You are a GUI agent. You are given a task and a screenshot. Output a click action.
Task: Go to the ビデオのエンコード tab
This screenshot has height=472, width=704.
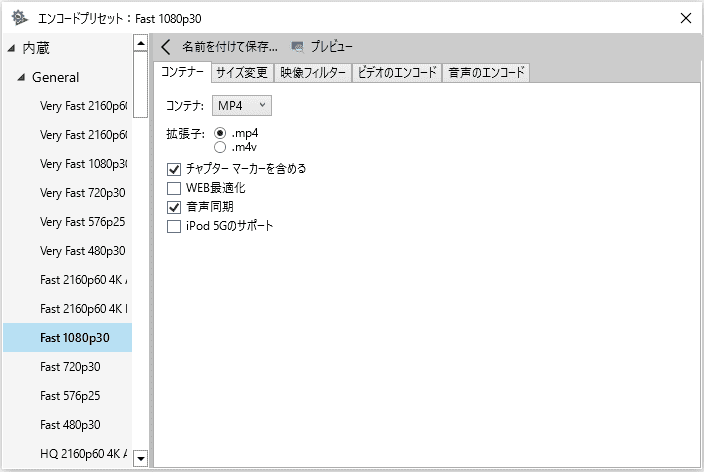click(397, 73)
